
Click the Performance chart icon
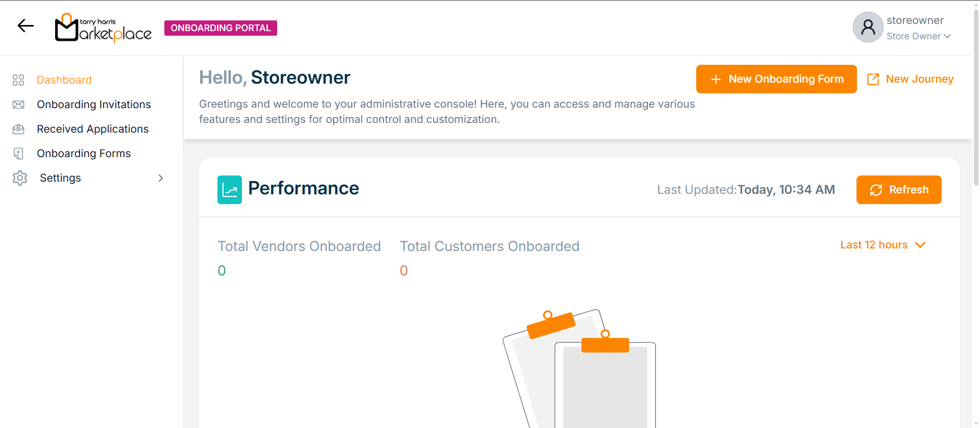pos(230,190)
